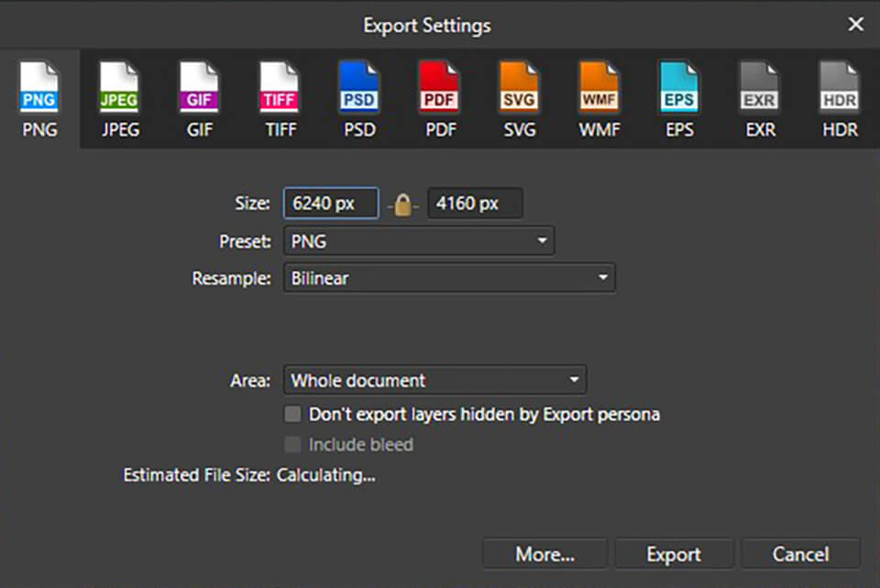880x588 pixels.
Task: Switch to PSD export format
Action: [359, 99]
